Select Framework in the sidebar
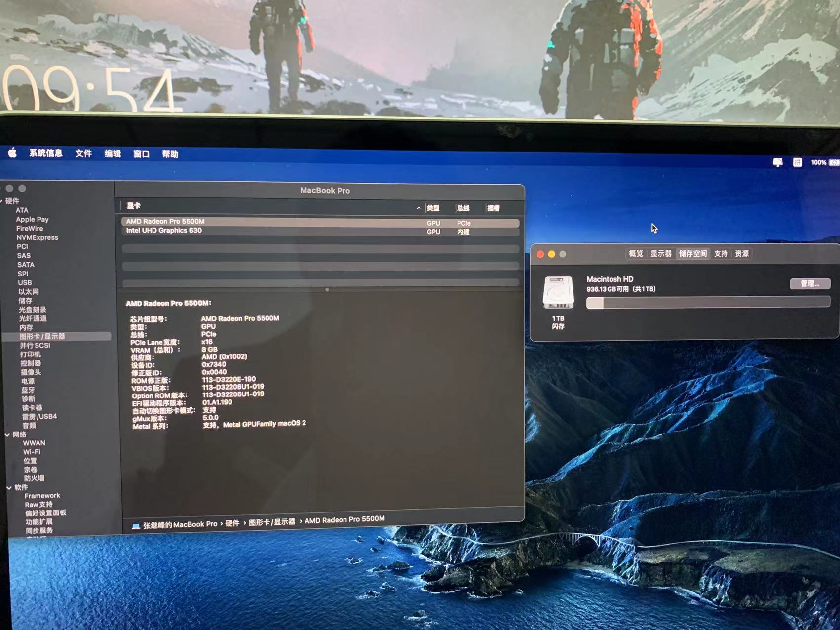The image size is (840, 630). [42, 496]
